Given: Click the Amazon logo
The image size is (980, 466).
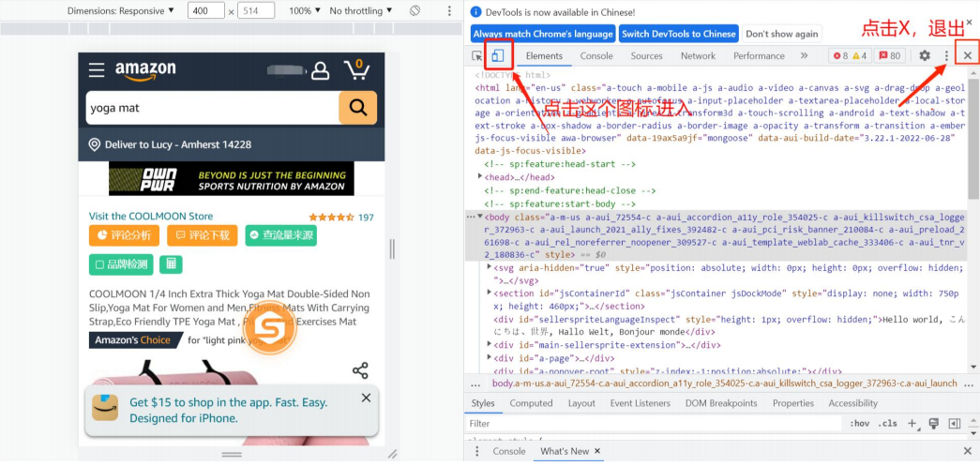Looking at the screenshot, I should [x=145, y=70].
